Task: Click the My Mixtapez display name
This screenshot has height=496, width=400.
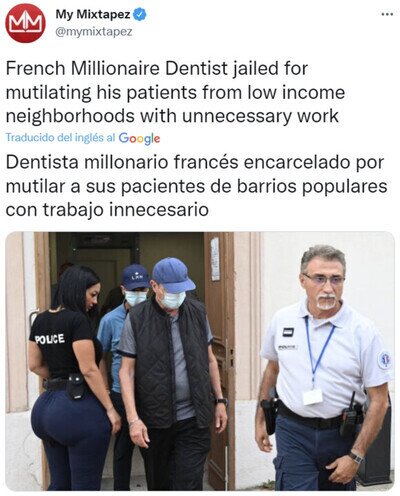Action: (93, 14)
